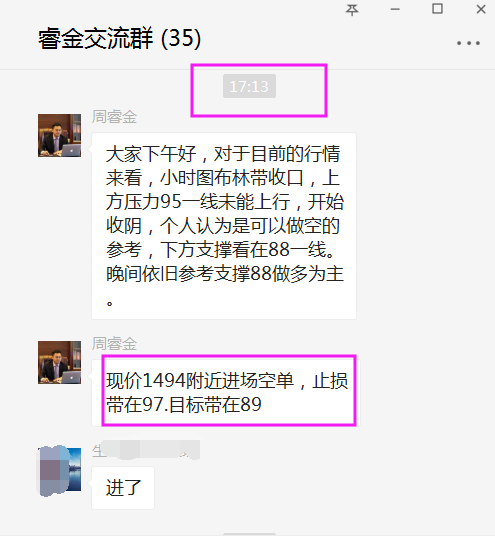
Task: Minimize the chat window
Action: click(395, 10)
